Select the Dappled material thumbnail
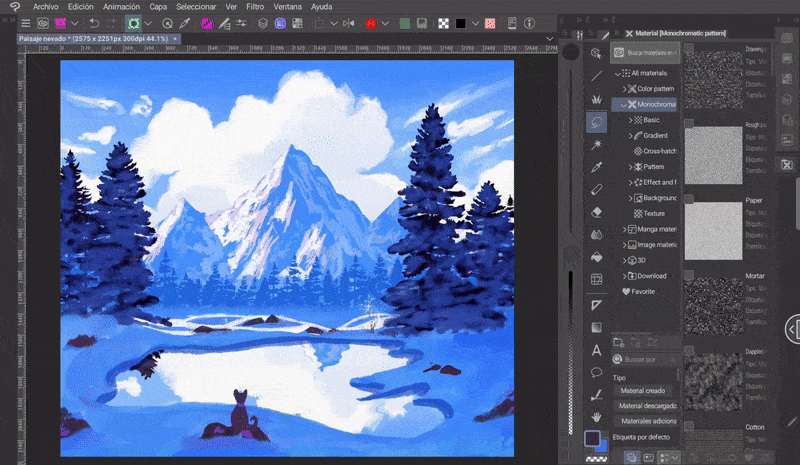This screenshot has width=800, height=465. tap(713, 382)
